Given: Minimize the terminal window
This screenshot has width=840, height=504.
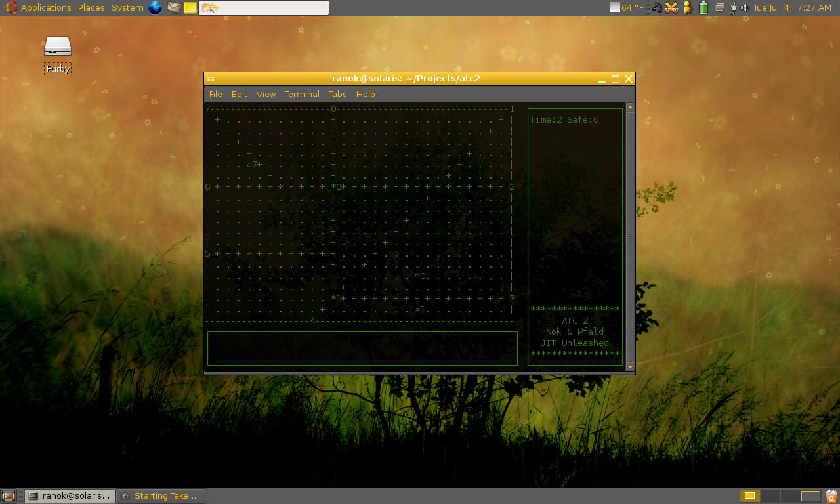Looking at the screenshot, I should coord(602,79).
